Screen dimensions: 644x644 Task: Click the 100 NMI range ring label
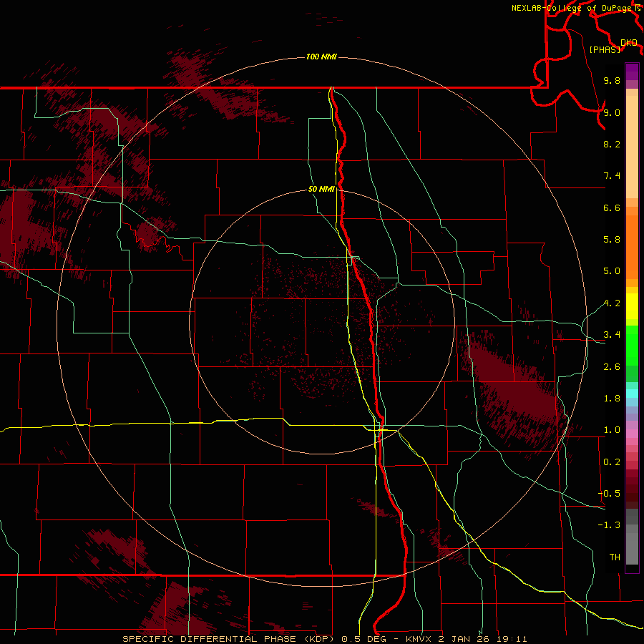[321, 57]
